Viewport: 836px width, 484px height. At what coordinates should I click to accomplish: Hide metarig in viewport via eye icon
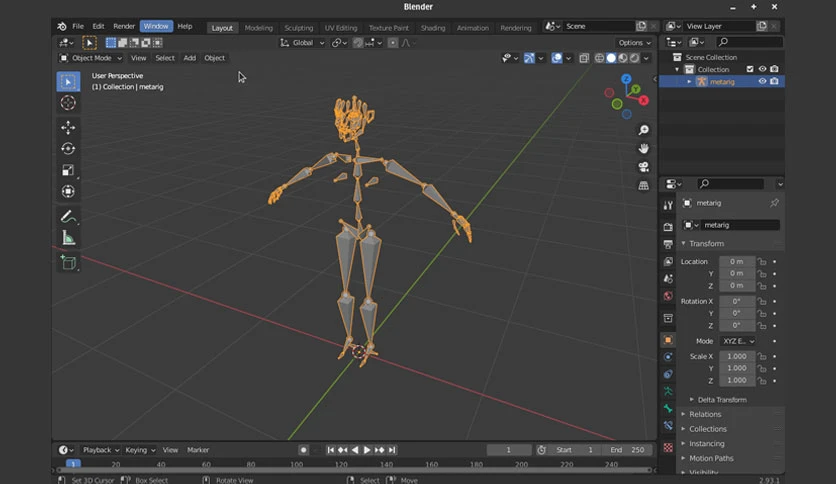762,82
